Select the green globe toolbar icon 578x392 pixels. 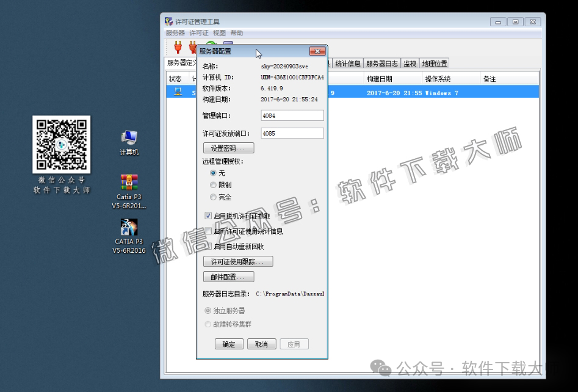tap(211, 43)
